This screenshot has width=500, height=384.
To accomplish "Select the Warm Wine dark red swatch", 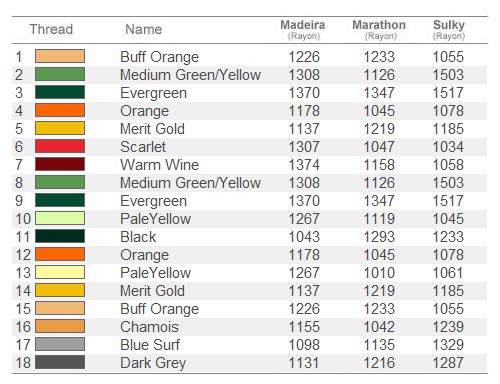I will pos(60,164).
